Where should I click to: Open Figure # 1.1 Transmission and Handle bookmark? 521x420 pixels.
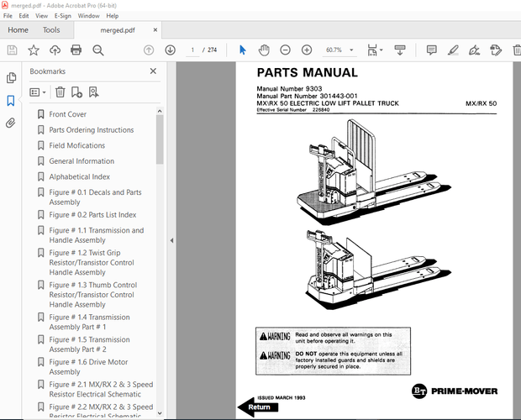[x=97, y=235]
